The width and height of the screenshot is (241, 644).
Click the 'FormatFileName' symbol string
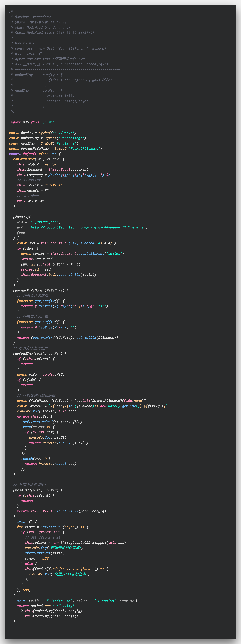(84, 148)
